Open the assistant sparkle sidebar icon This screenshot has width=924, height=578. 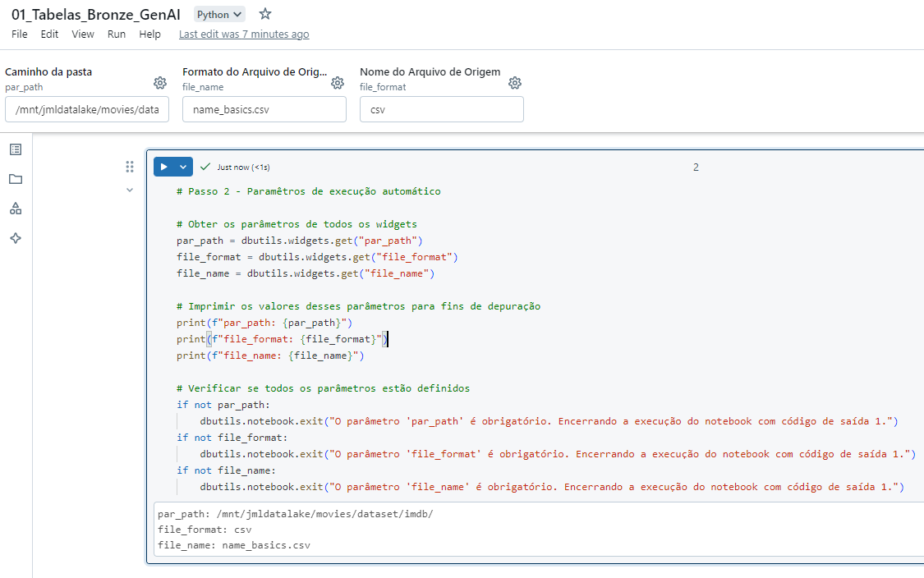pyautogui.click(x=16, y=238)
